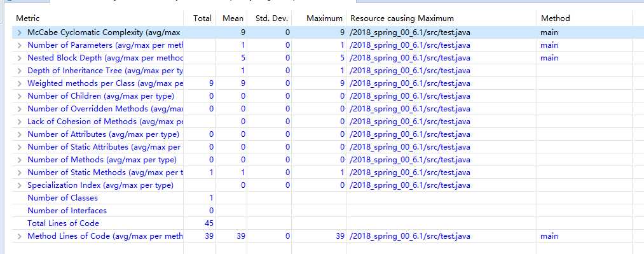The image size is (644, 254).
Task: Click main method in McCabe Complexity row
Action: click(549, 32)
